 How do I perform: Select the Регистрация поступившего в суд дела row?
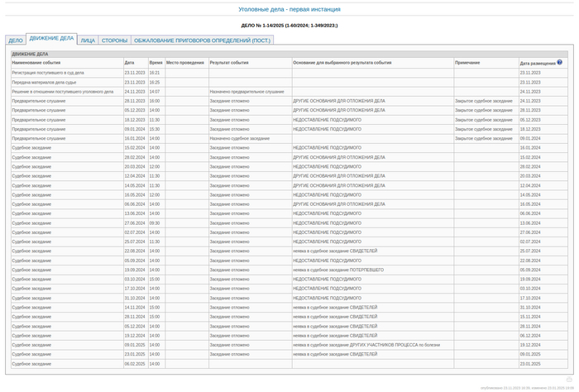point(48,73)
